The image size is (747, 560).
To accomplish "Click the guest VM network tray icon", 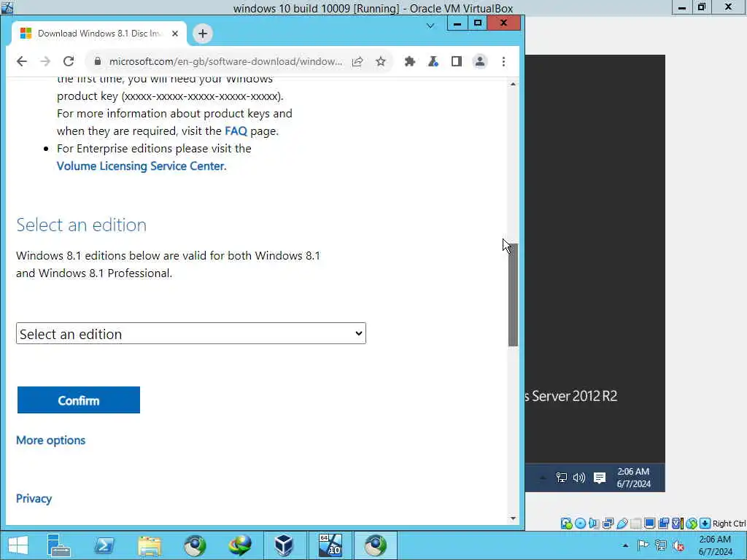I will point(561,478).
